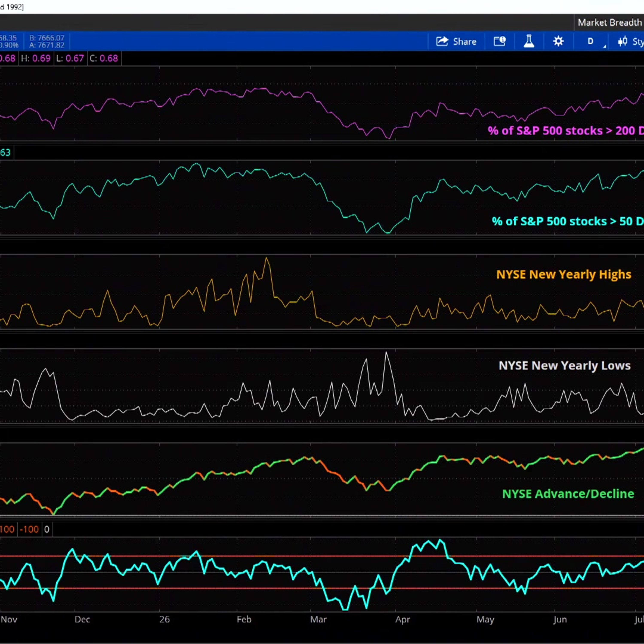Select the Market Breadth tab
Viewport: 644px width, 644px height.
(609, 22)
